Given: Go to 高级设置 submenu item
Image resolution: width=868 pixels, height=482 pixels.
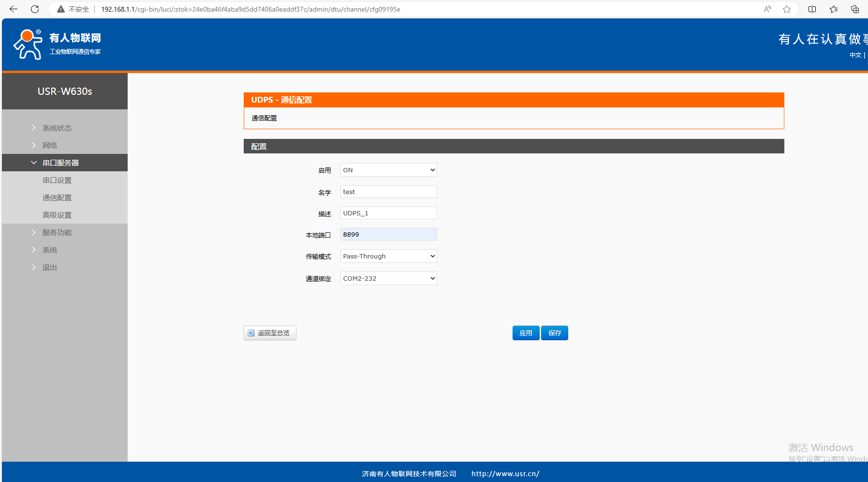Looking at the screenshot, I should tap(57, 215).
